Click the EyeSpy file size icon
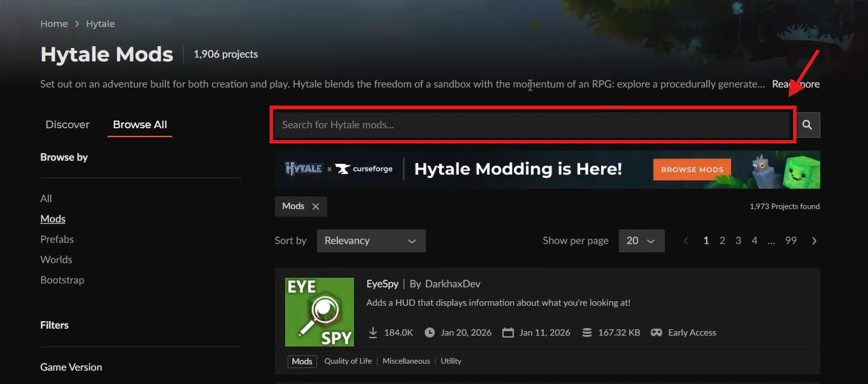The image size is (868, 384). [x=587, y=333]
